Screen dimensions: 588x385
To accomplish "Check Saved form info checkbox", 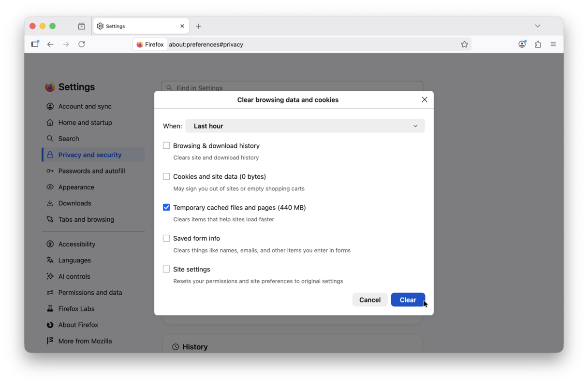I will [x=166, y=238].
